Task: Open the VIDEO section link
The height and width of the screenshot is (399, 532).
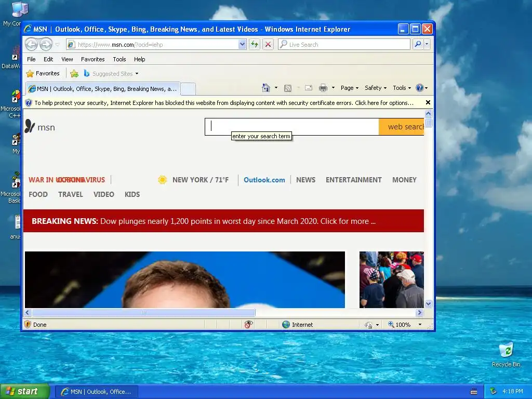Action: 104,194
